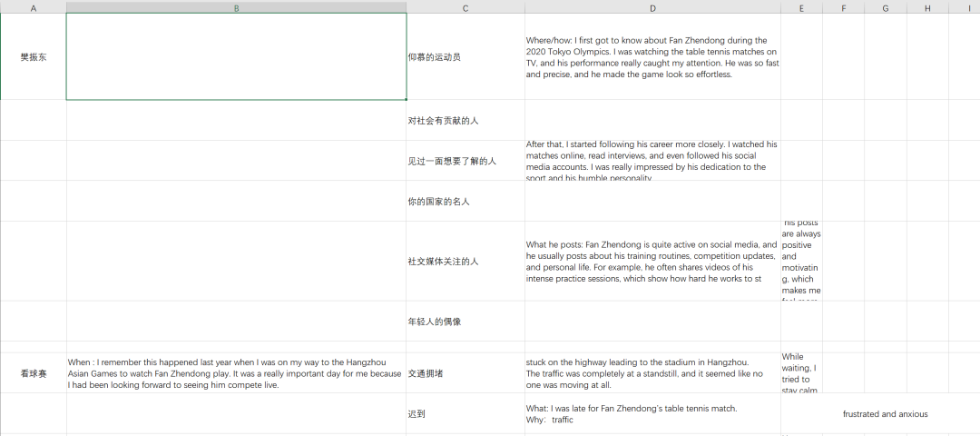The width and height of the screenshot is (980, 436).
Task: Select the cell beginning 'When : I remember'
Action: click(236, 372)
